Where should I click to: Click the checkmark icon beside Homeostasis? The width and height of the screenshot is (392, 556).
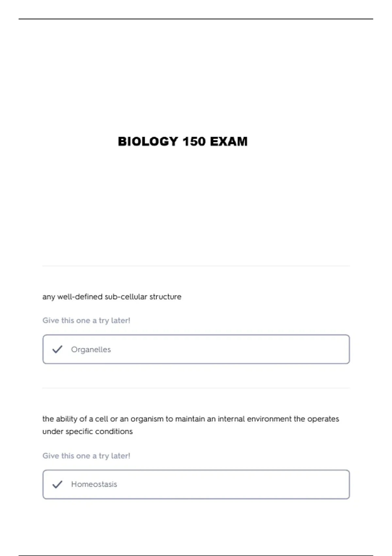click(57, 484)
